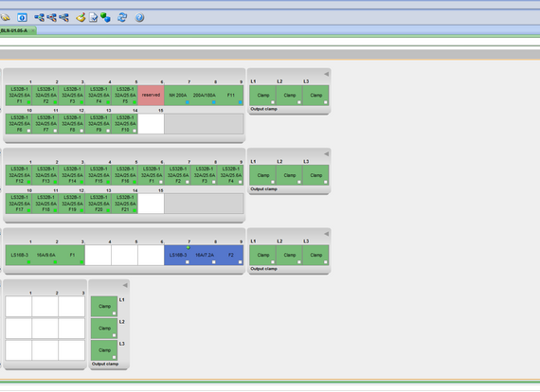Collapse the first Output clamp panel arrow

(326, 74)
